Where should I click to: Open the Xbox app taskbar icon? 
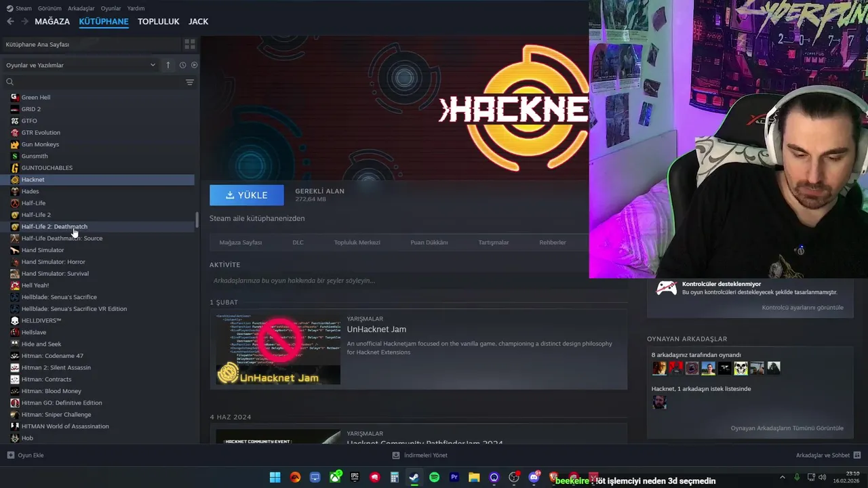click(335, 477)
